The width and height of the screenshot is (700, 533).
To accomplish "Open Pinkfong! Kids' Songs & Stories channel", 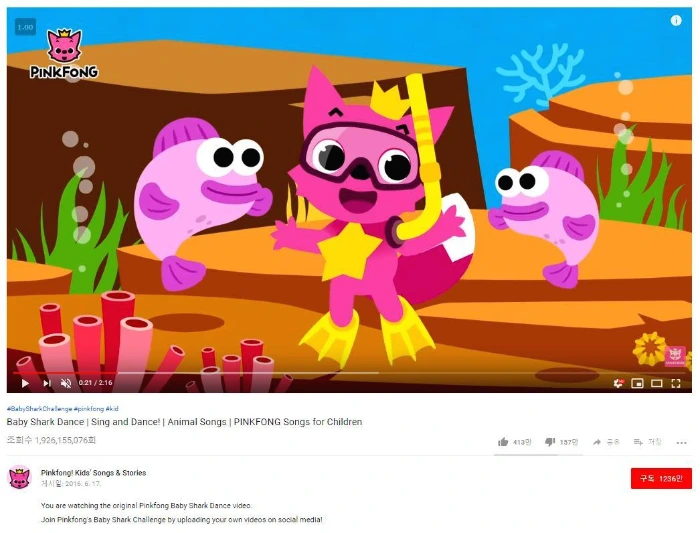I will [93, 473].
